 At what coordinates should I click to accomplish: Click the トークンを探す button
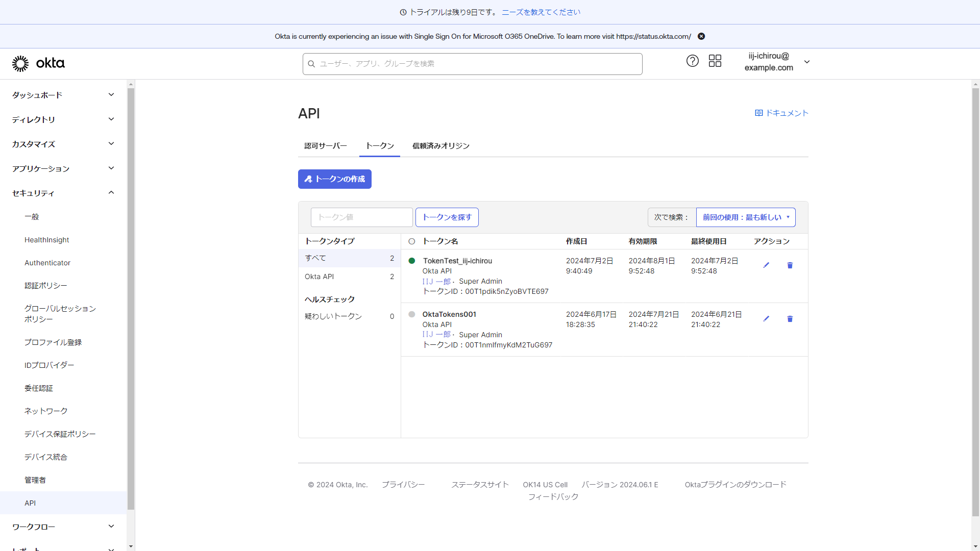click(447, 217)
